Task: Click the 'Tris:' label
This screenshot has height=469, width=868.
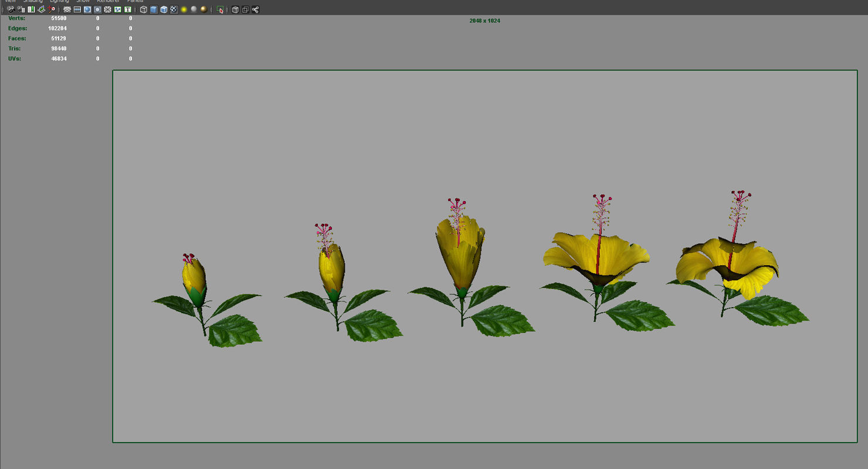Action: [x=14, y=48]
